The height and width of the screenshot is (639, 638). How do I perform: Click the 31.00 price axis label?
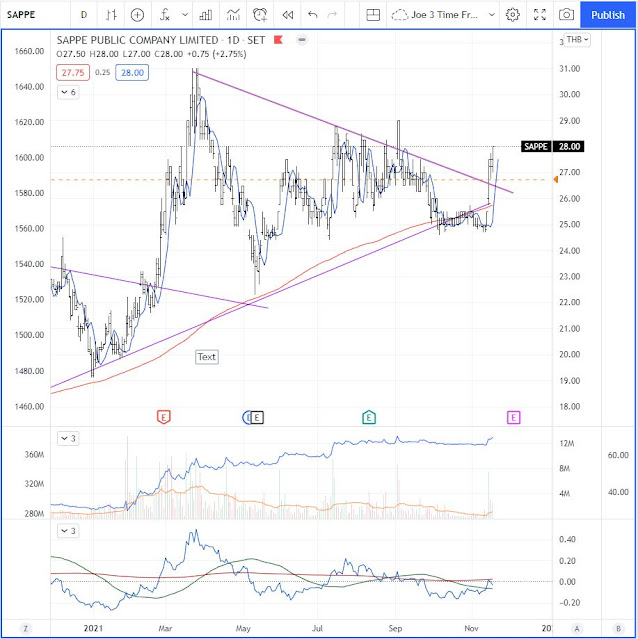click(570, 68)
